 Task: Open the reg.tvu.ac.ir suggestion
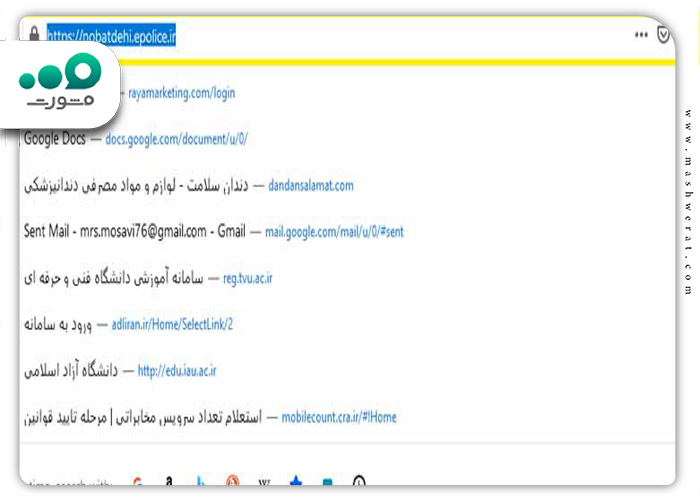[247, 279]
